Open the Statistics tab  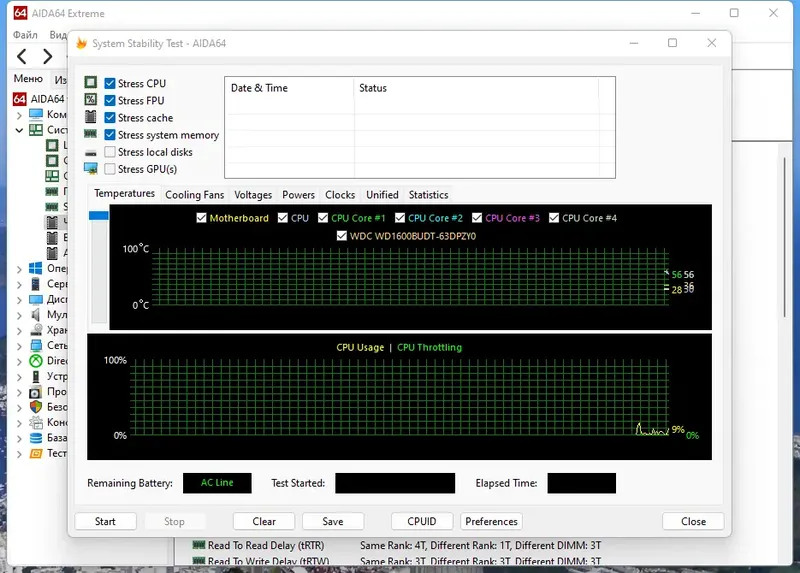pos(429,195)
